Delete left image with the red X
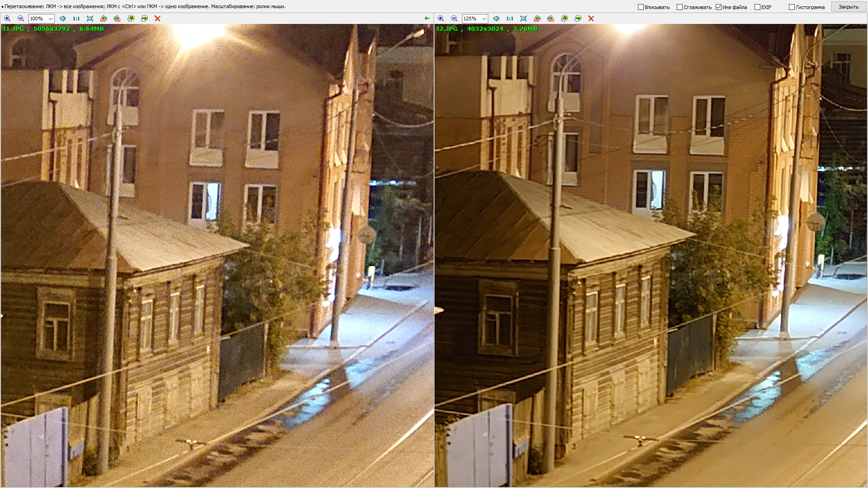The width and height of the screenshot is (868, 488). coord(157,19)
